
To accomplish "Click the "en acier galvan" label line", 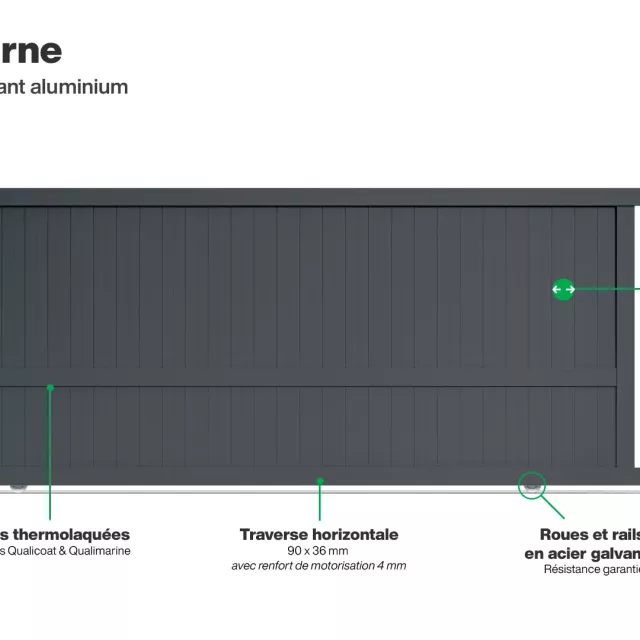I will [582, 553].
